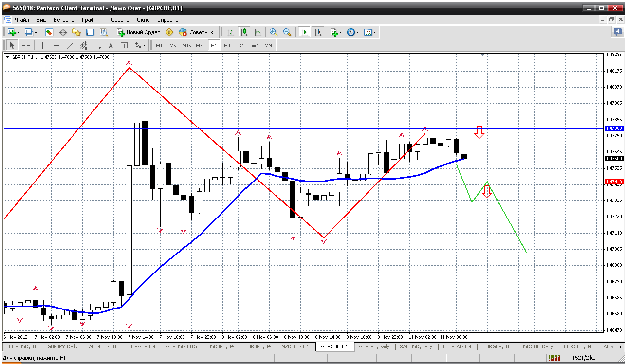Open the Terminal panel icon

pyautogui.click(x=90, y=32)
